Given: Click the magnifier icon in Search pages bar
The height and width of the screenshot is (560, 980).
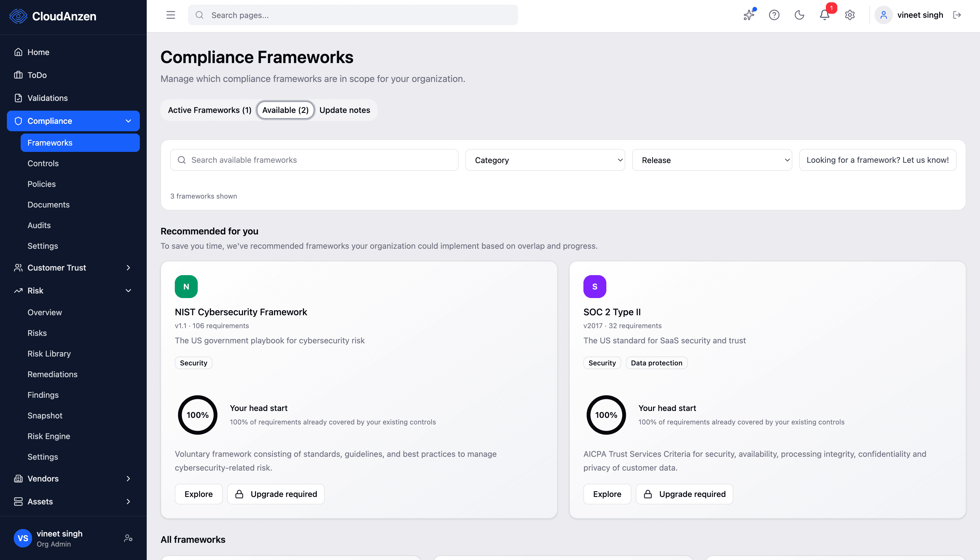Looking at the screenshot, I should tap(199, 15).
